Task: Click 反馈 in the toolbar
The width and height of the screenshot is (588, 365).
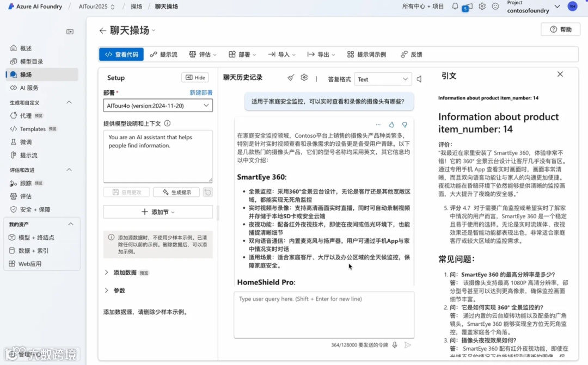Action: tap(412, 54)
